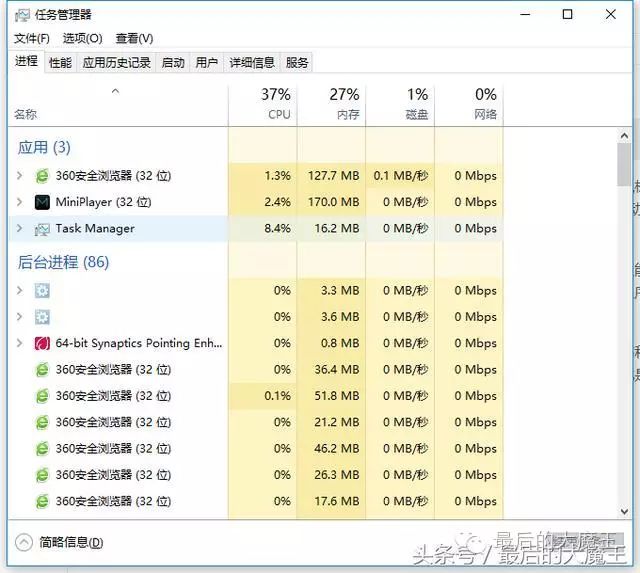
Task: Open the 查看(V) menu
Action: (134, 38)
